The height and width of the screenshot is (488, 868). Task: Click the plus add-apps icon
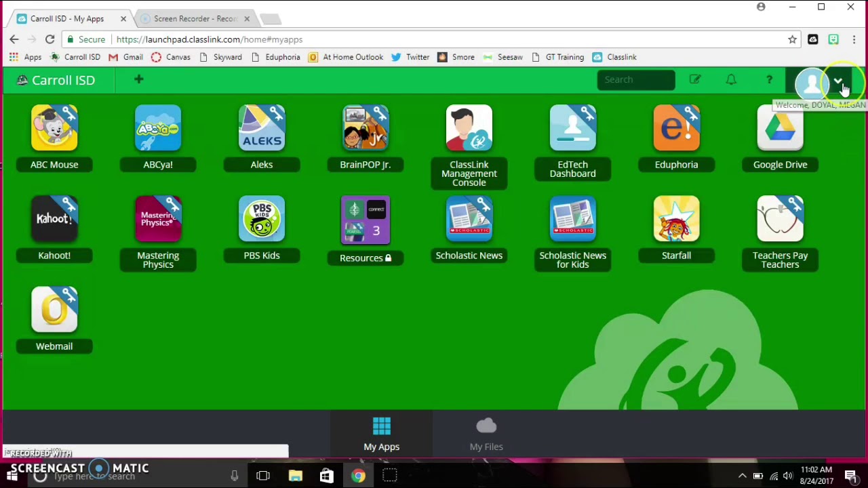(x=138, y=80)
